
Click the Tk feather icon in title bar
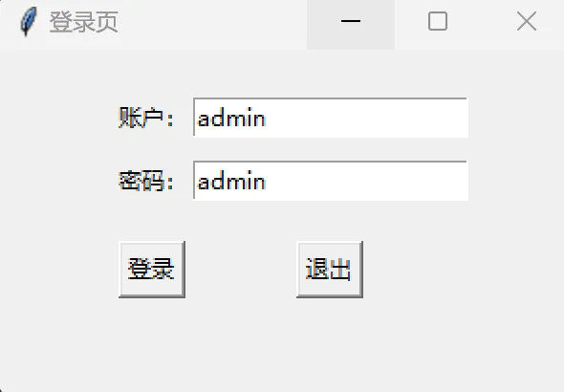[x=29, y=22]
